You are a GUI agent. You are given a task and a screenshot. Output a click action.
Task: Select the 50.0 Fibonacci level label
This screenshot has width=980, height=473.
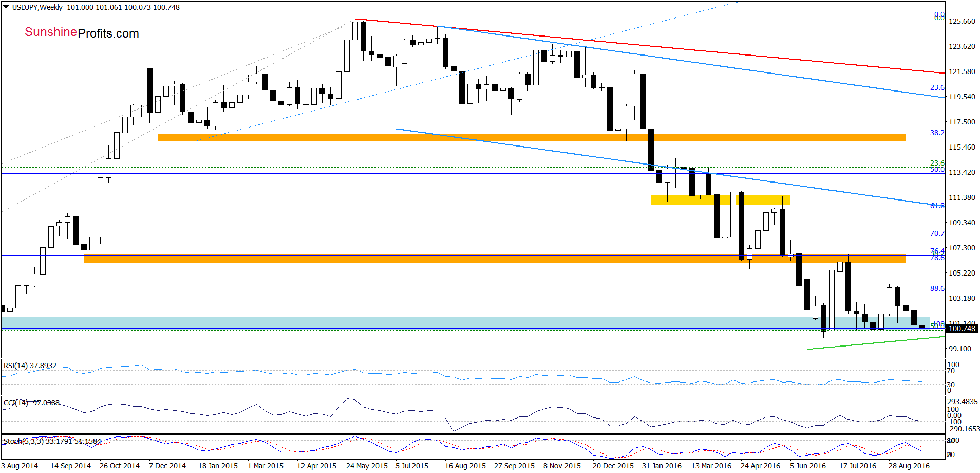937,170
